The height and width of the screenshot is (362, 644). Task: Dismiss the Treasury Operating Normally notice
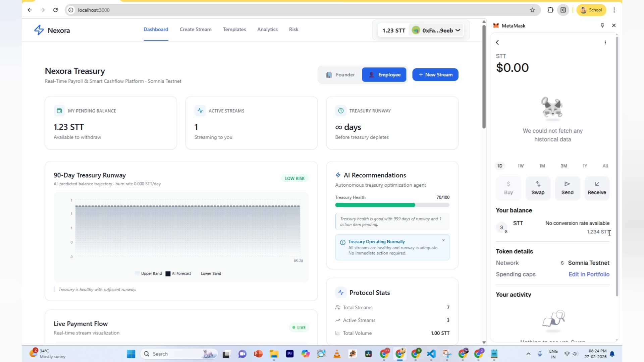[x=443, y=240]
